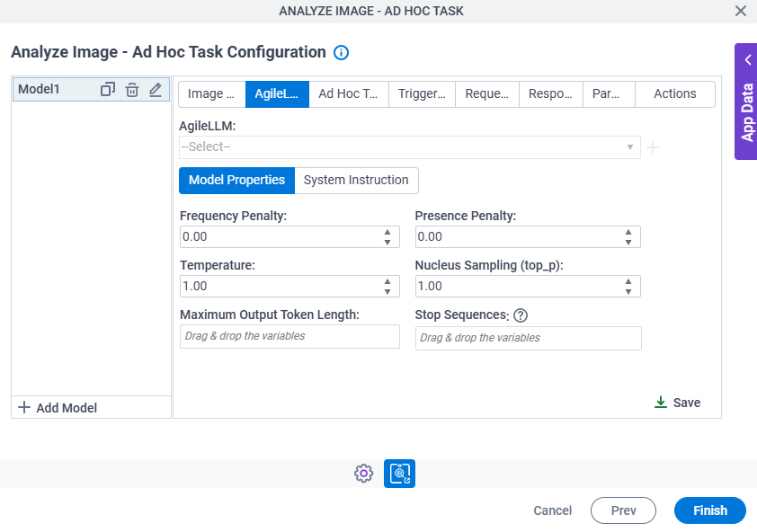Click the Stop Sequences help icon

click(x=521, y=315)
